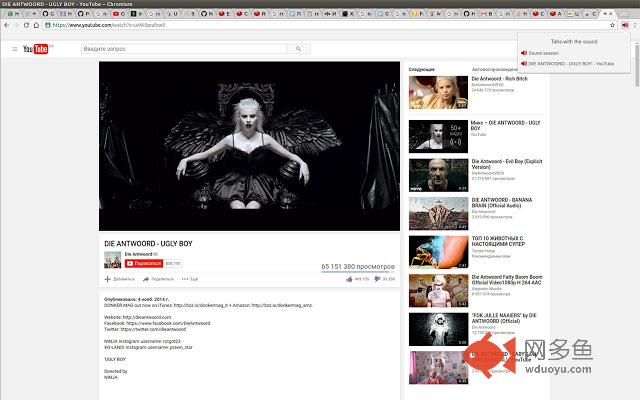Image resolution: width=640 pixels, height=400 pixels.
Task: Open Die Antwoord - Rich Bitch thumbnail
Action: pos(438,92)
